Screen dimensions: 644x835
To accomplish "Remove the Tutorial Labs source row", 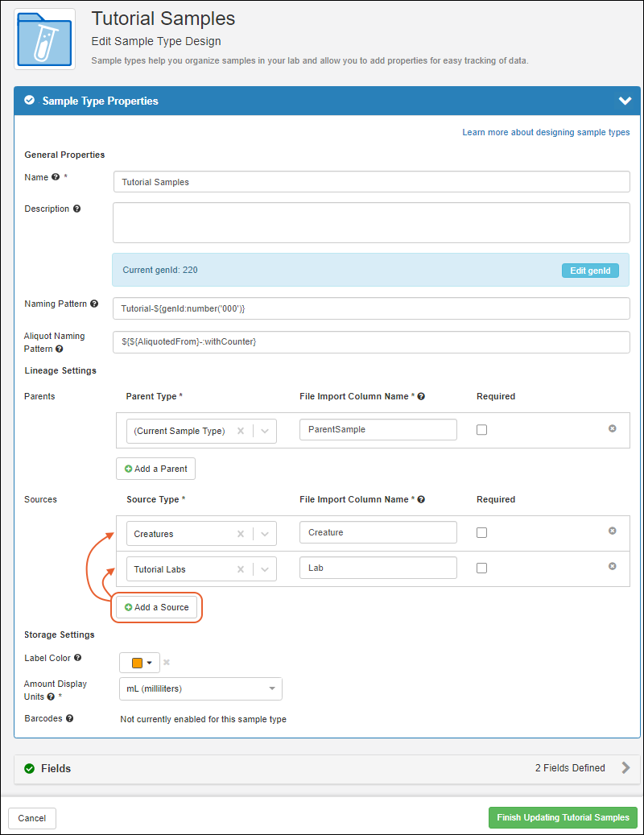I will click(612, 567).
